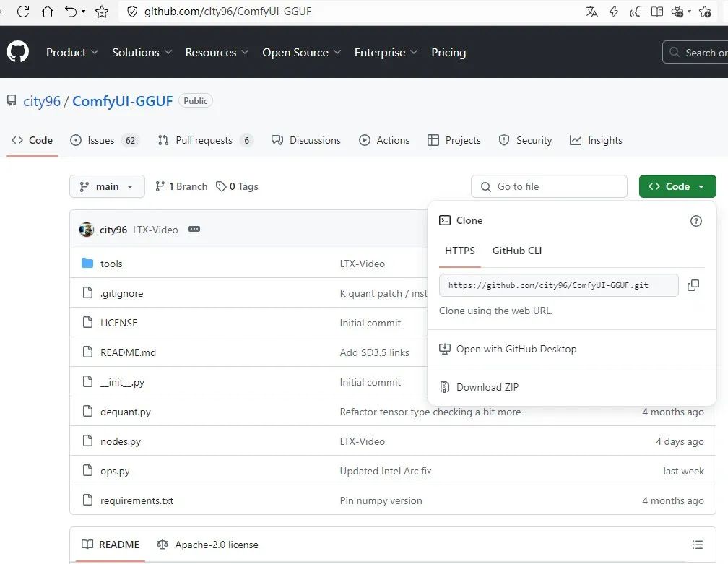View the 0 Tags link
This screenshot has width=728, height=564.
click(x=237, y=186)
